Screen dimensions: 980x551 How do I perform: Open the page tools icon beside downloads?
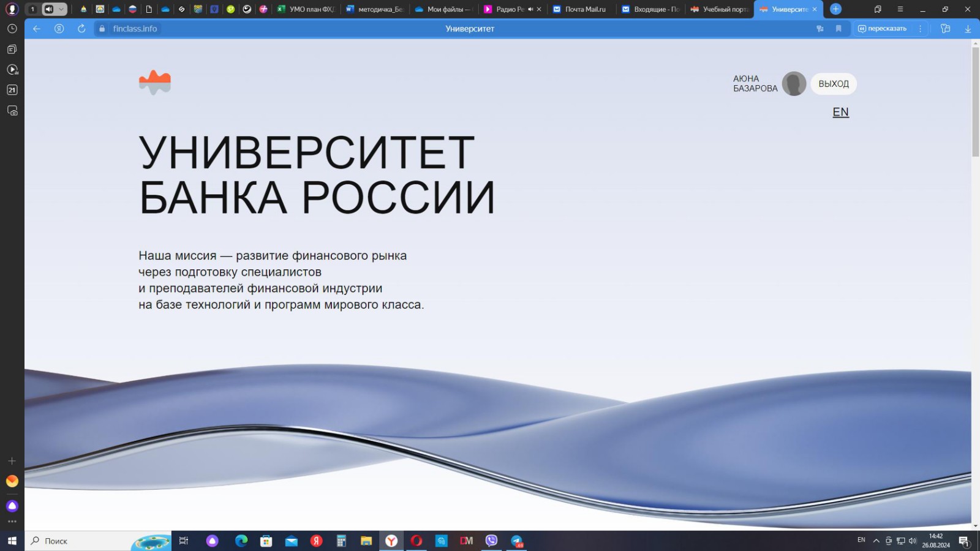click(946, 29)
